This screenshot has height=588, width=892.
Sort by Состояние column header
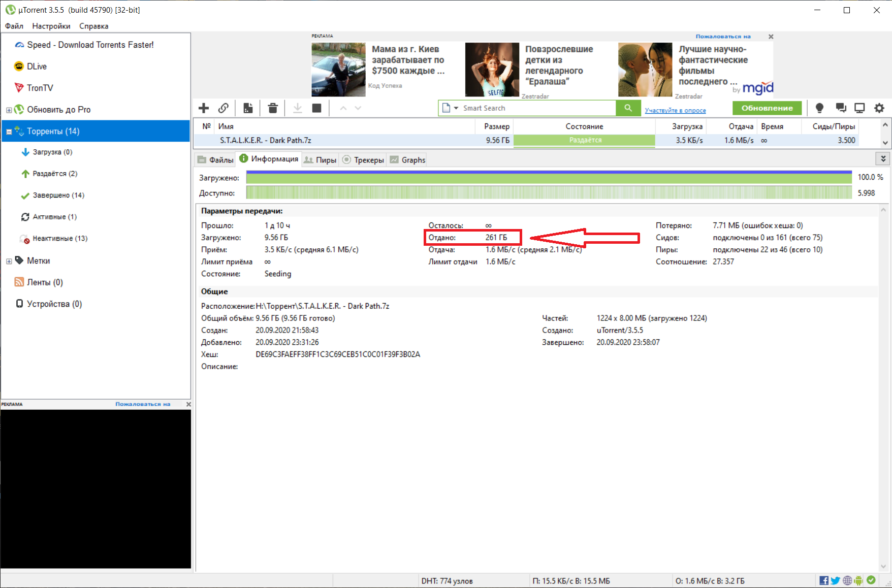pyautogui.click(x=584, y=126)
